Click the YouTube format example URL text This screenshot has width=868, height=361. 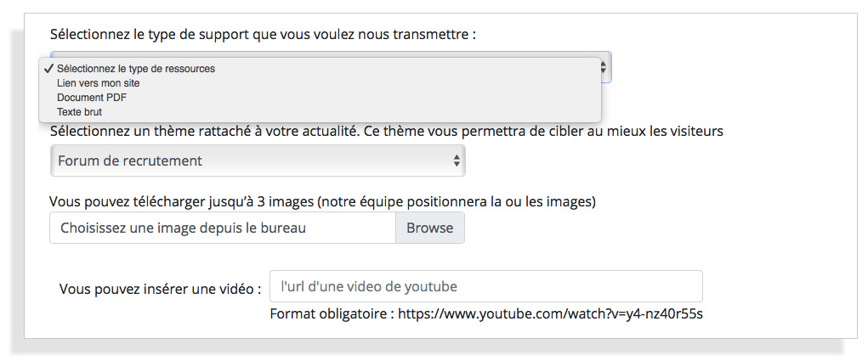pos(550,314)
